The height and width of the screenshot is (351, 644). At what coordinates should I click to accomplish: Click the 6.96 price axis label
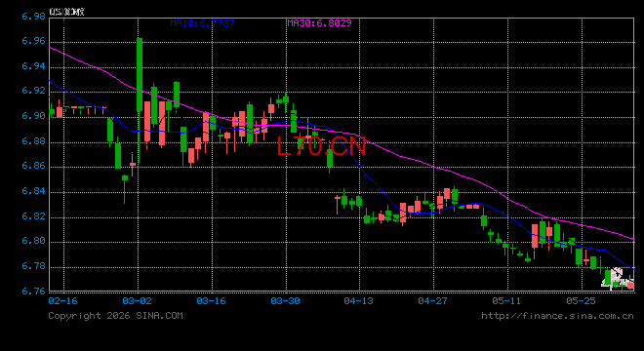(x=34, y=41)
